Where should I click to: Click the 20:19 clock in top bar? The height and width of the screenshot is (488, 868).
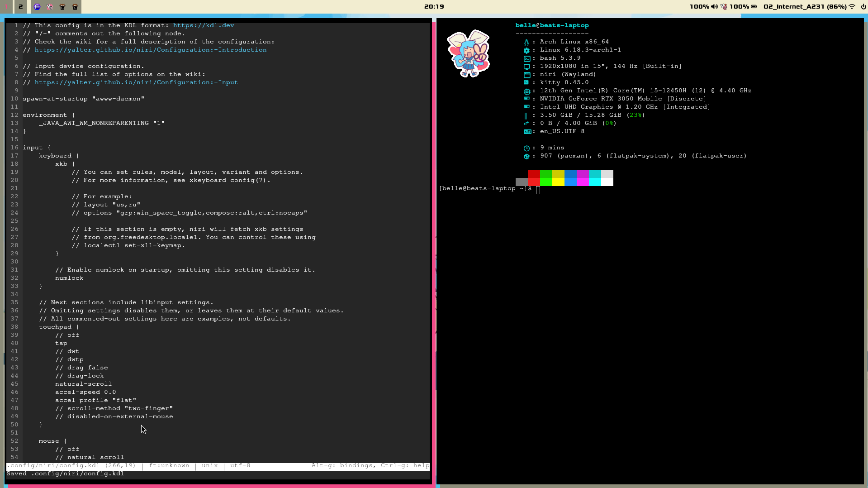(x=434, y=7)
